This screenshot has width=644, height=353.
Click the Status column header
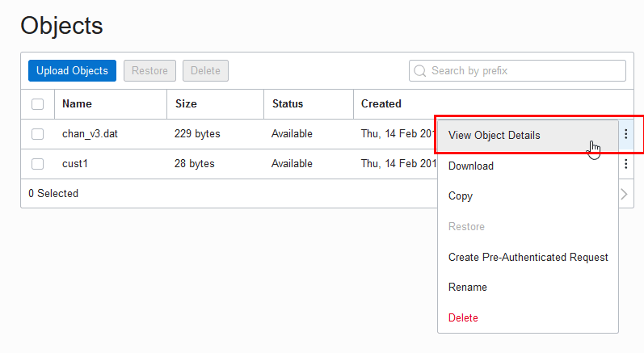[288, 104]
